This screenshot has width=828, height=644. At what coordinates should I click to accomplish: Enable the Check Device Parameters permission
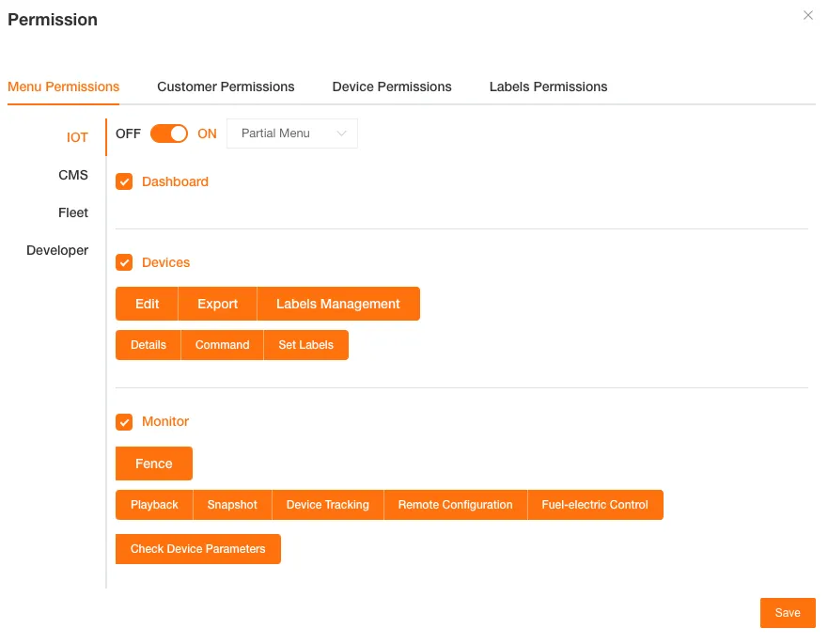(197, 549)
